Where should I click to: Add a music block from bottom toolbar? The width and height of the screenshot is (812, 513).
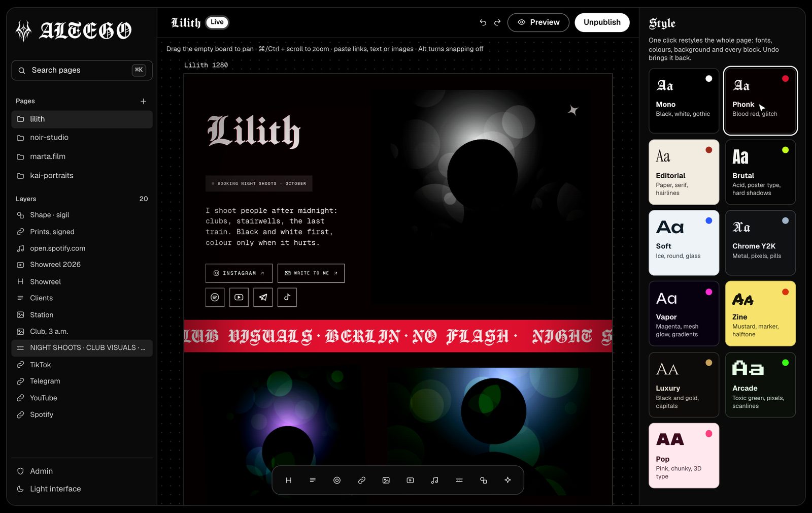(x=434, y=480)
